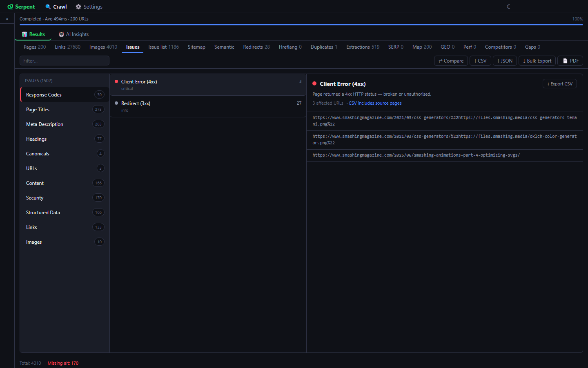Select the Client Error (4xx) issue row
Image resolution: width=588 pixels, height=368 pixels.
click(x=208, y=85)
